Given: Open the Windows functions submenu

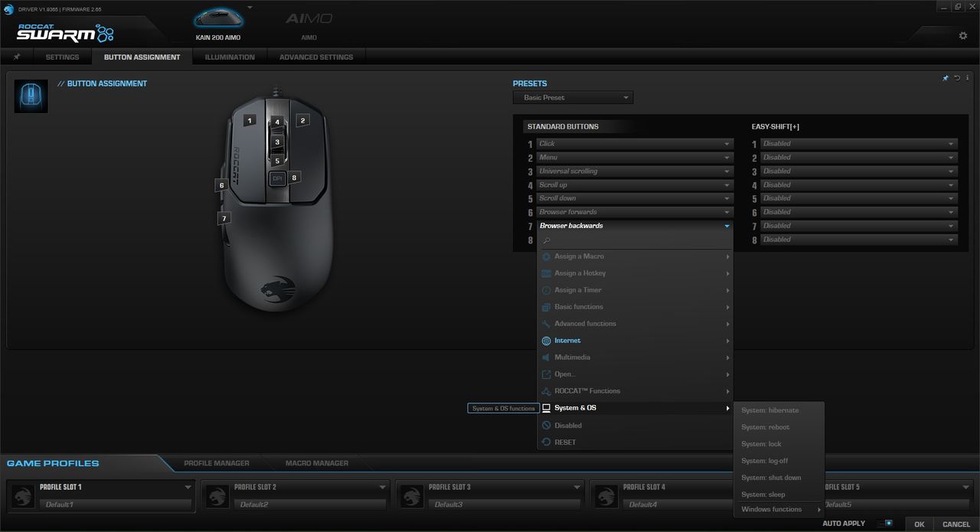Looking at the screenshot, I should point(779,510).
